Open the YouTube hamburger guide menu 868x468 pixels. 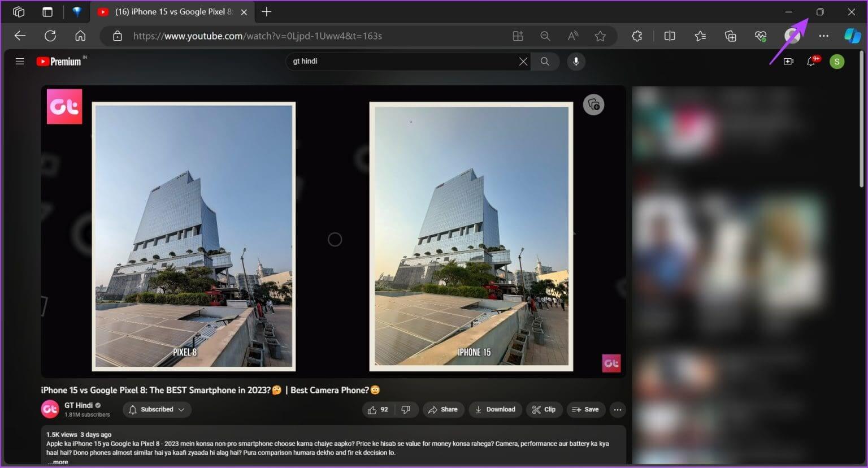(x=20, y=62)
